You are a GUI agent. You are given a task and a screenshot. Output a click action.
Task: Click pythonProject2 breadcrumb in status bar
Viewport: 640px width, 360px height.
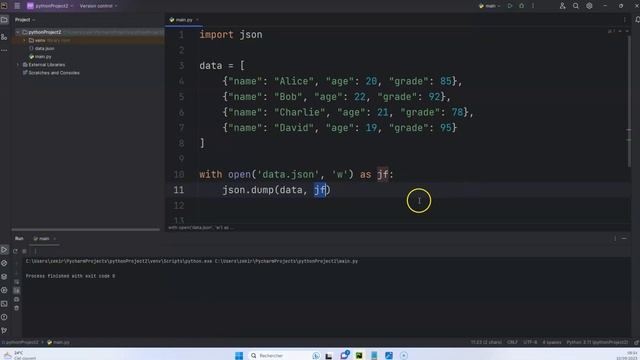point(20,342)
